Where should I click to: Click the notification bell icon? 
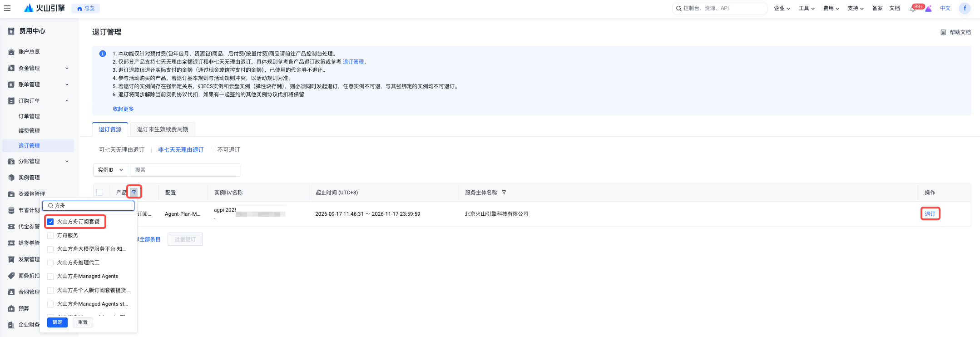click(912, 9)
